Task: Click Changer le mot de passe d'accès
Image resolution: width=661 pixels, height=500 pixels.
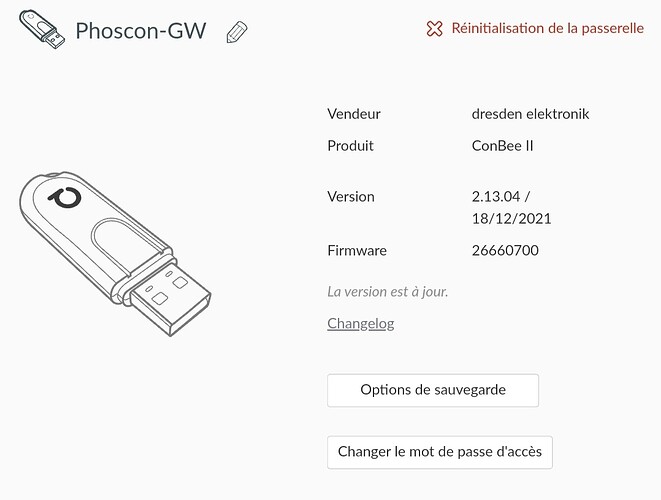Action: tap(440, 452)
